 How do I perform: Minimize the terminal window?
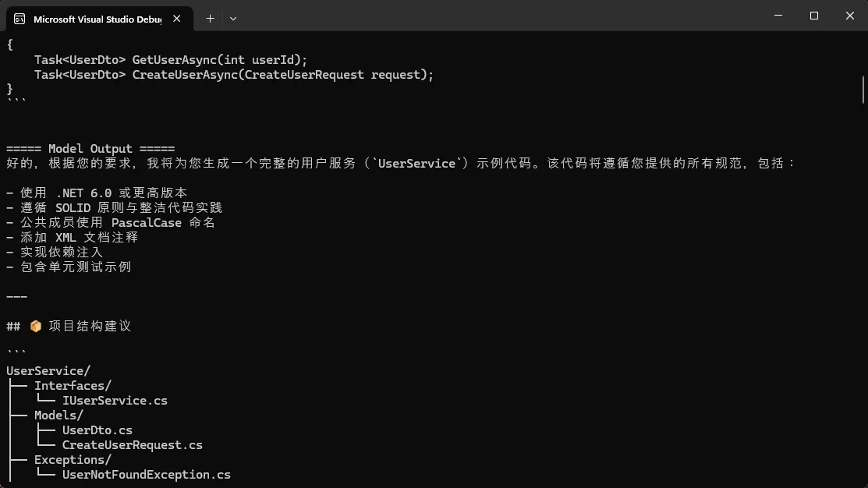[x=778, y=16]
